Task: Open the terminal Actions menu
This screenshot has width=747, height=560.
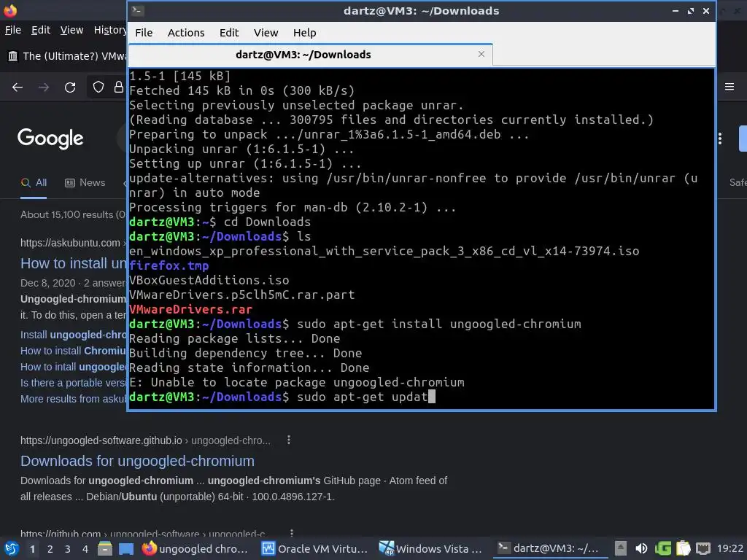Action: click(x=186, y=33)
